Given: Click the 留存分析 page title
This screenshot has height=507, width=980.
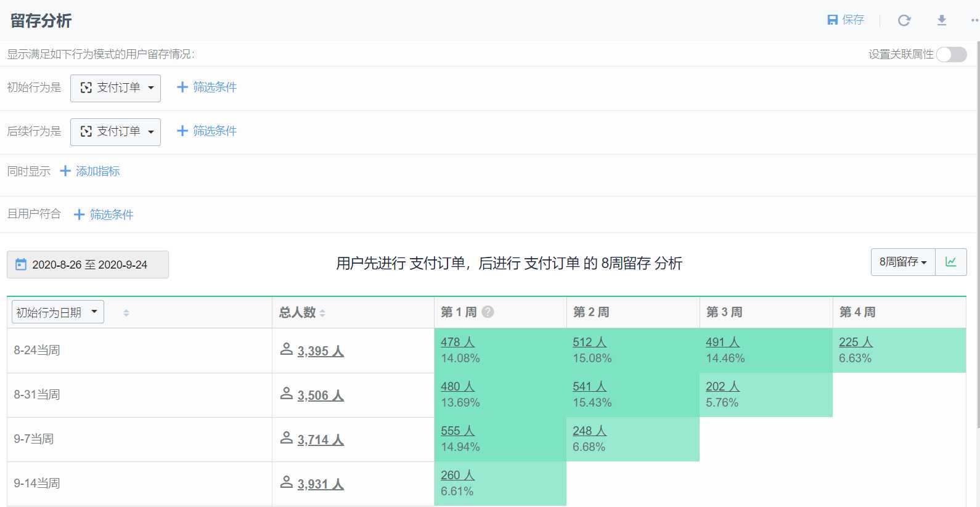Looking at the screenshot, I should click(x=41, y=21).
